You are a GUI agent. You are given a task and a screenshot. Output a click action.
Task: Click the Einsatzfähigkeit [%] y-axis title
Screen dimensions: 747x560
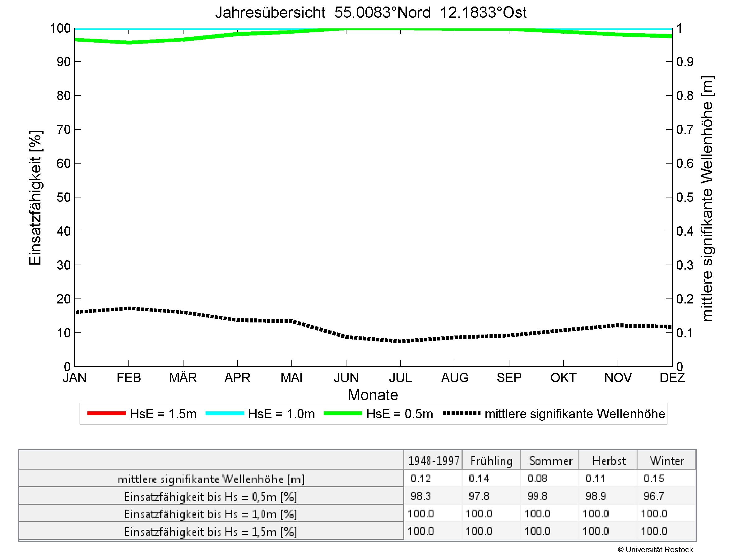coord(35,198)
